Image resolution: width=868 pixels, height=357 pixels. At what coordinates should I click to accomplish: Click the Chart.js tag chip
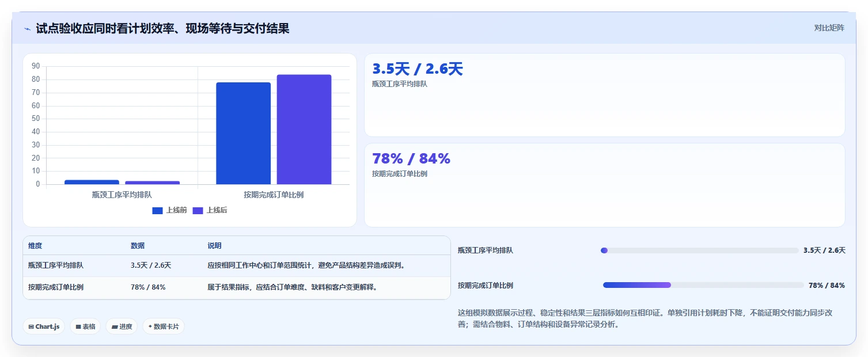click(x=44, y=326)
